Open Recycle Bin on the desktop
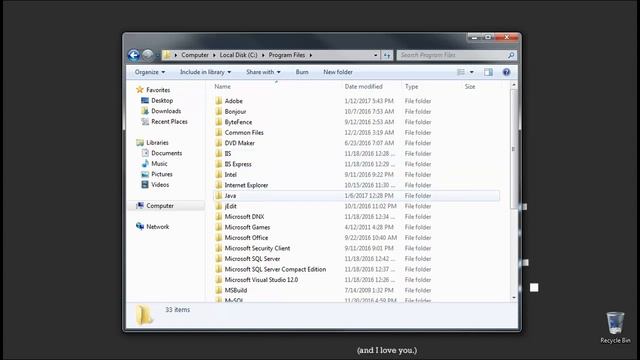This screenshot has height=360, width=640. tap(615, 327)
